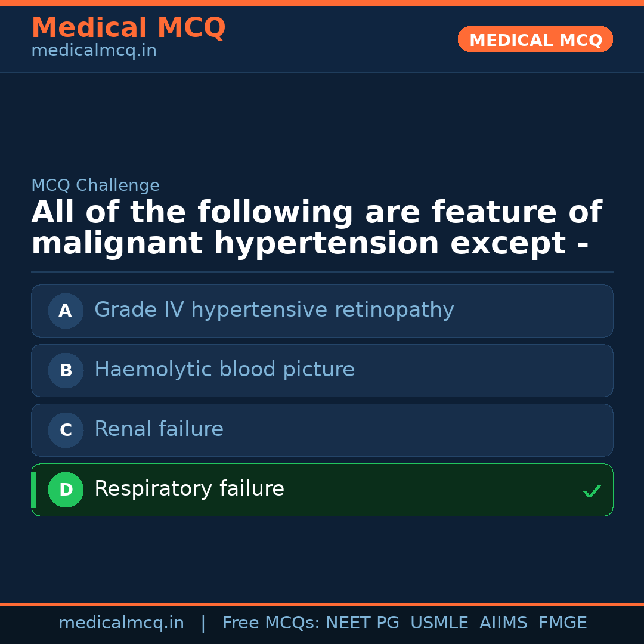Visit medicalmcq.in link in the footer
This screenshot has height=644, width=644.
(x=122, y=623)
